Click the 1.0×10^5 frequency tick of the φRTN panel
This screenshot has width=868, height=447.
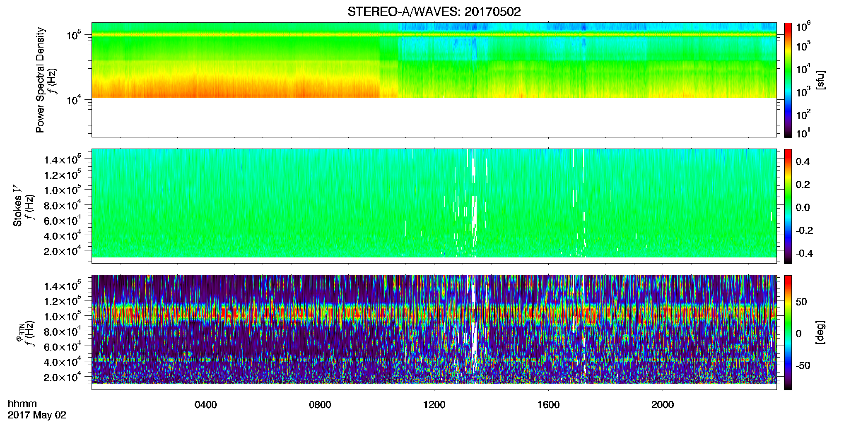(x=62, y=316)
